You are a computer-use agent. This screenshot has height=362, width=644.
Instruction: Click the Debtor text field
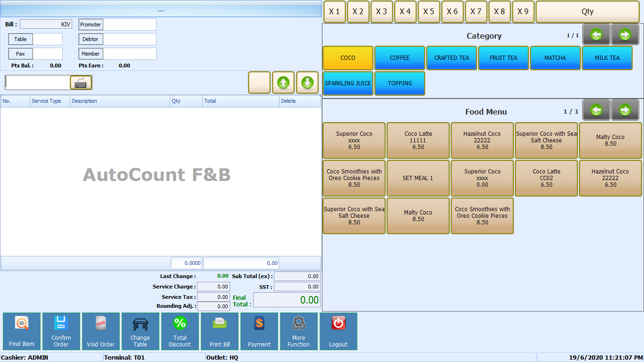tap(130, 39)
